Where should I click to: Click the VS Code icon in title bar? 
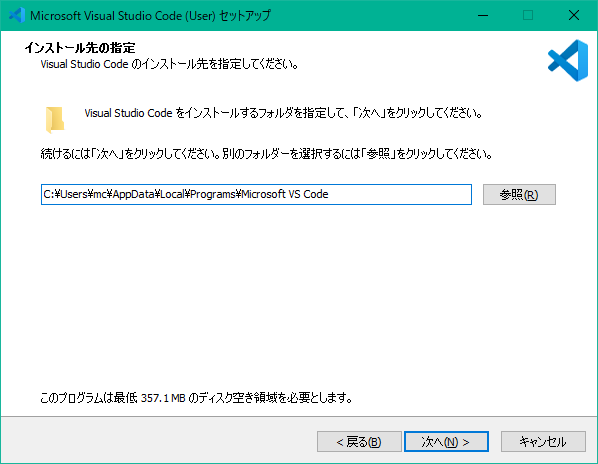[16, 15]
